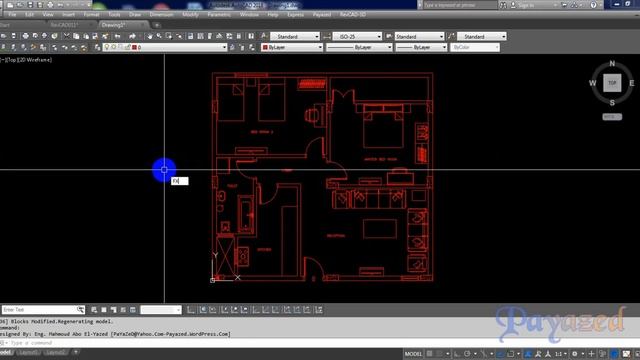
Task: Click the Dimension Style icon left of ISO-25
Action: pos(327,36)
